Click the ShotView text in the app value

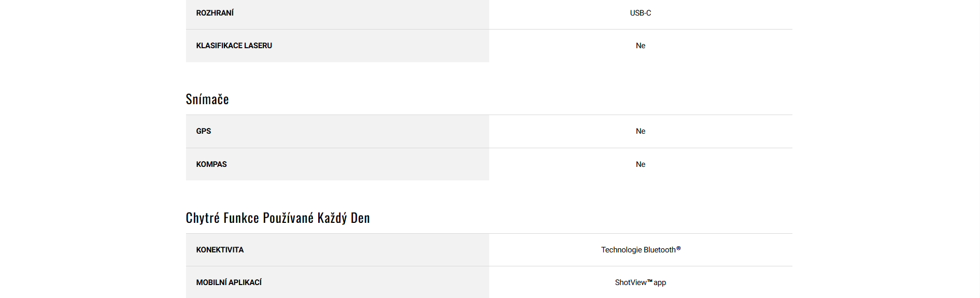pos(631,282)
